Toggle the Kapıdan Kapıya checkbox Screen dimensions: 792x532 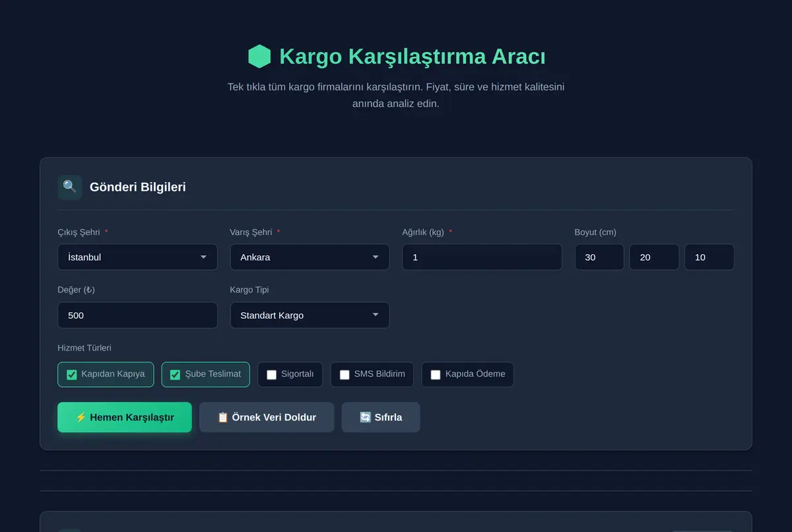[x=72, y=375]
